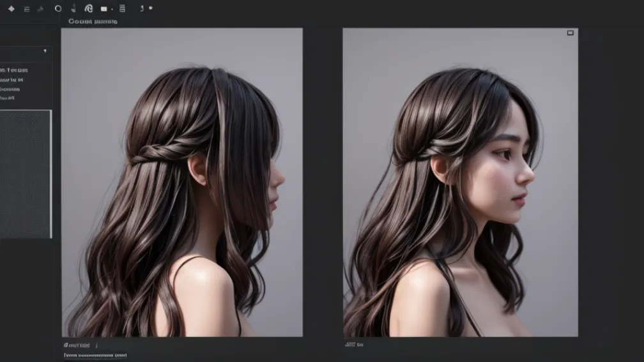Click the italic caption under left render

[77, 345]
